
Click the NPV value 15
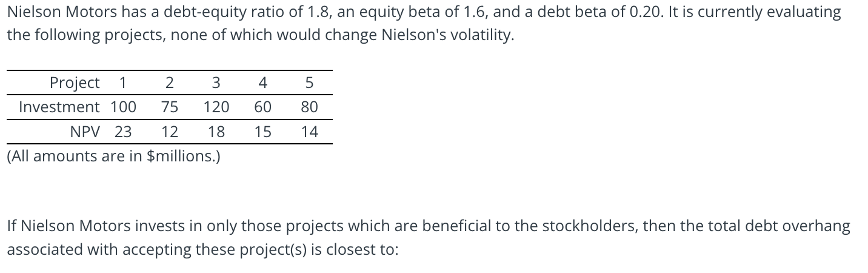tap(263, 132)
